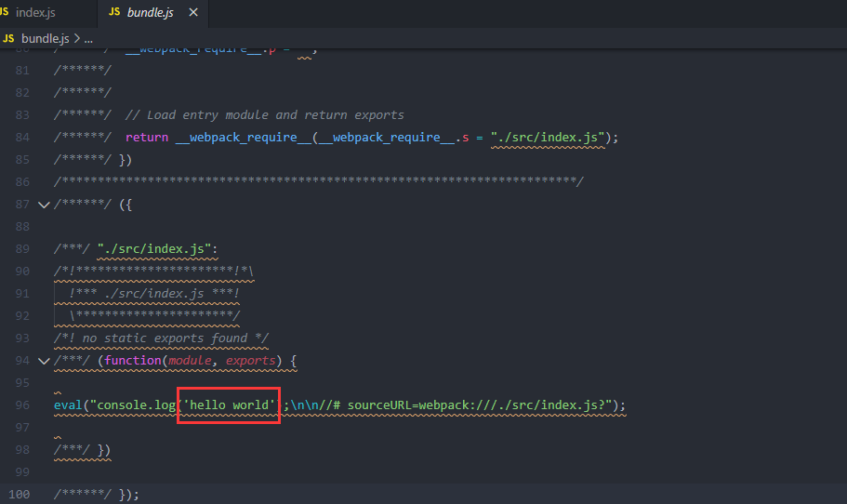The height and width of the screenshot is (504, 847).
Task: Click the 'Load entry module' comment
Action: click(264, 115)
